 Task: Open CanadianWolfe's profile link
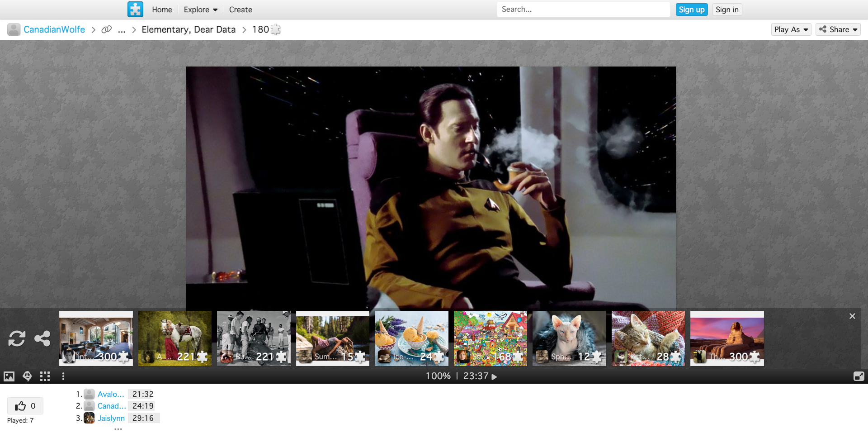(x=54, y=29)
